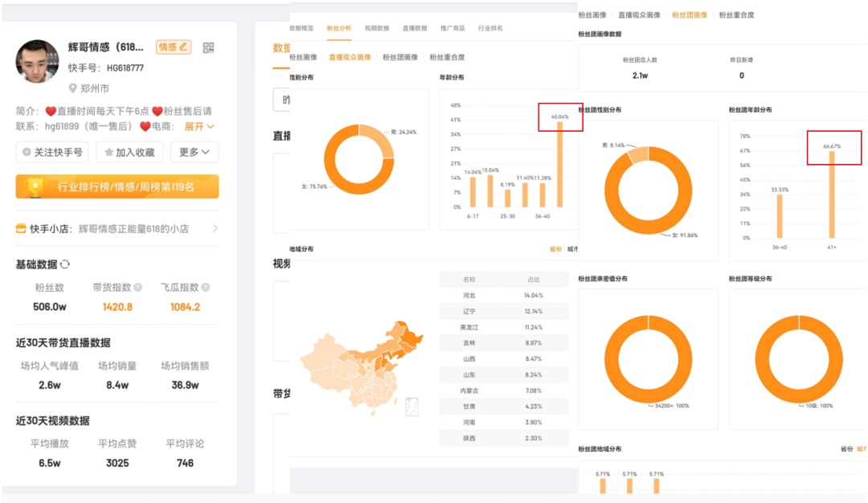Expand the 快手小店 row chevron
The image size is (868, 503).
(x=215, y=229)
